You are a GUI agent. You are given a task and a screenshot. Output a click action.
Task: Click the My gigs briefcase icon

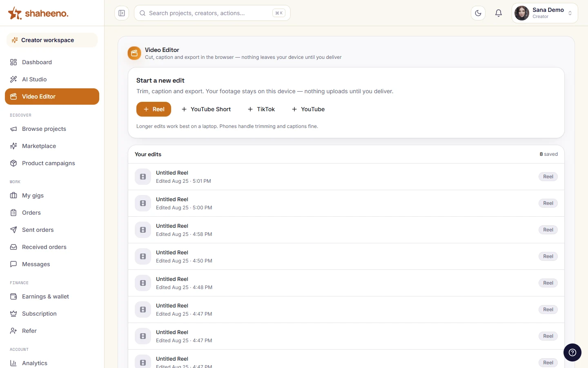pyautogui.click(x=13, y=195)
